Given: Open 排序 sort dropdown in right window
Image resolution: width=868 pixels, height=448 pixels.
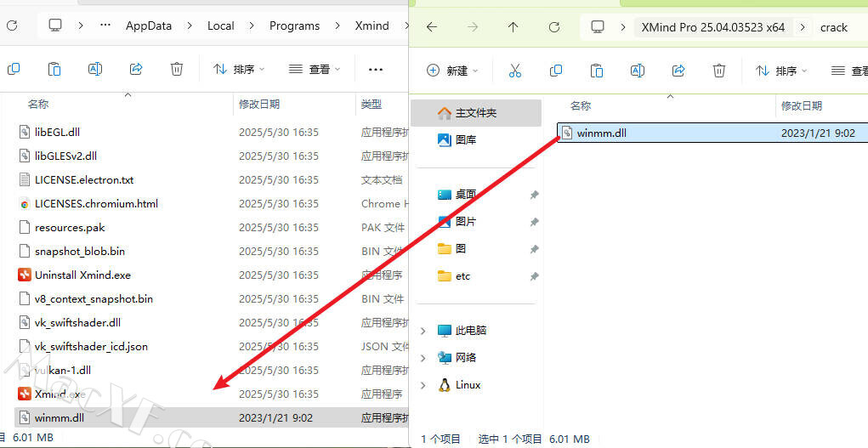Looking at the screenshot, I should click(781, 71).
